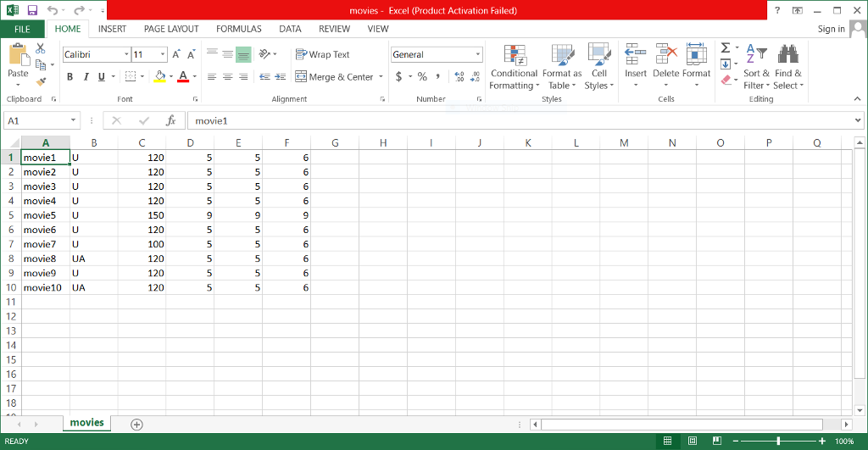Screen dimensions: 868x450
Task: Open Find & Select binoculars
Action: [788, 66]
